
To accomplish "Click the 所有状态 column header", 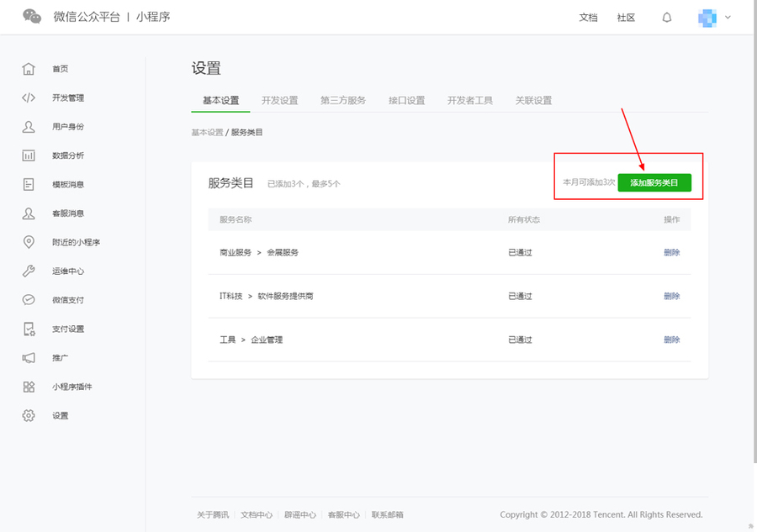I will click(x=524, y=220).
